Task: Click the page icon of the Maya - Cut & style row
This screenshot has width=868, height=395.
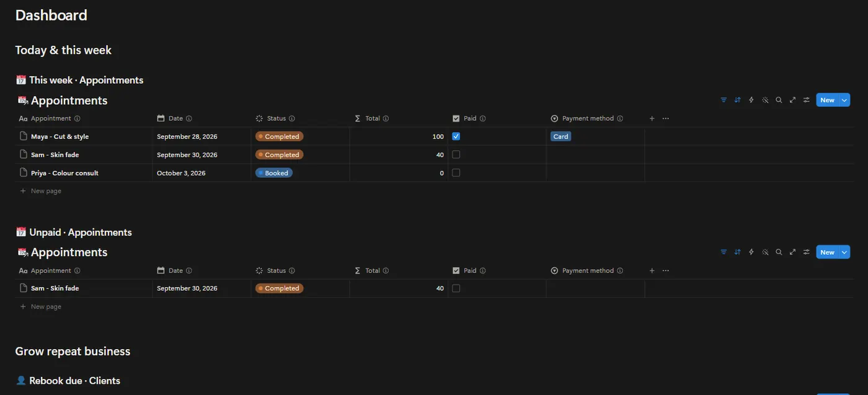Action: (x=24, y=136)
